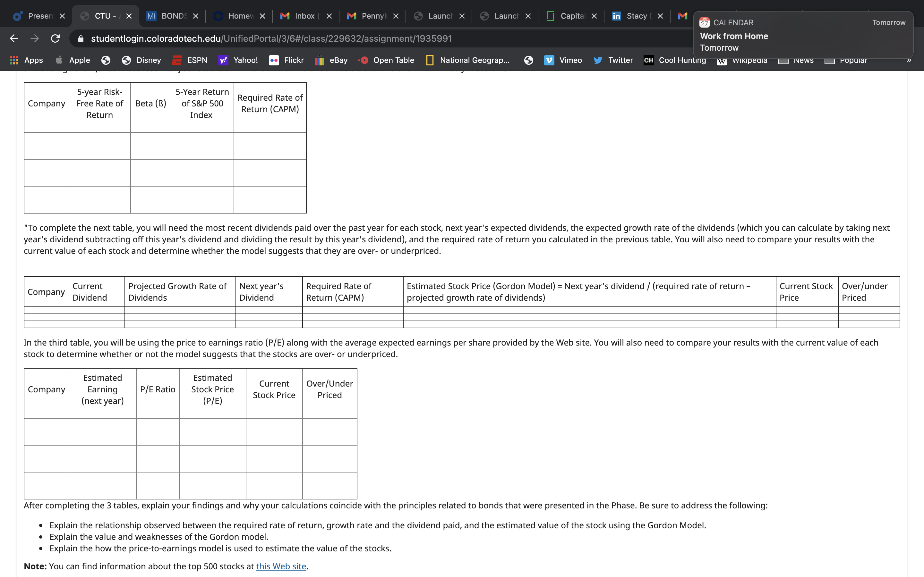Open the Yahoo! bookmark

[x=238, y=60]
